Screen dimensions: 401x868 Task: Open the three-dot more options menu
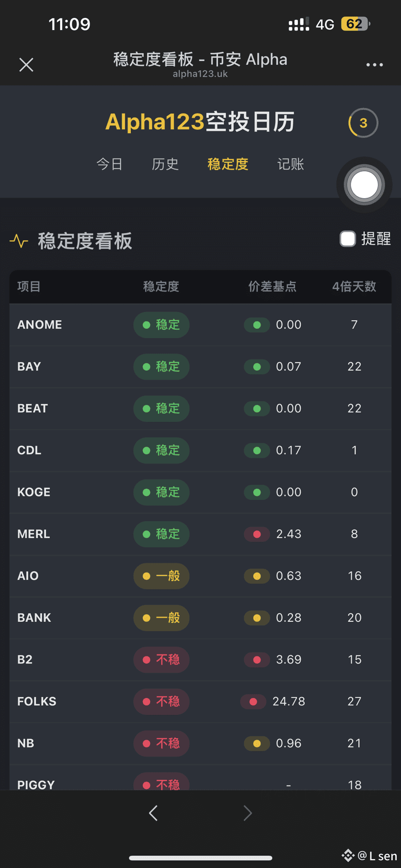pyautogui.click(x=374, y=65)
